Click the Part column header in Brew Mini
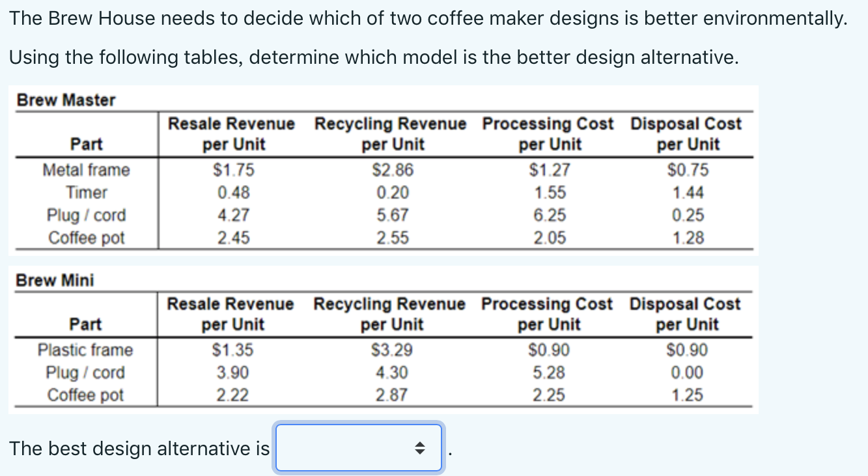This screenshot has width=868, height=476. point(85,324)
